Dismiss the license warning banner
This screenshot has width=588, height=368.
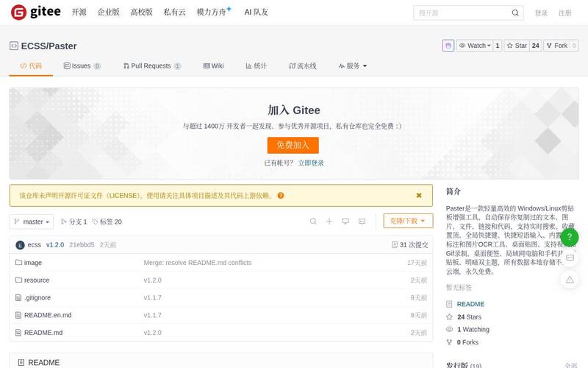click(419, 195)
